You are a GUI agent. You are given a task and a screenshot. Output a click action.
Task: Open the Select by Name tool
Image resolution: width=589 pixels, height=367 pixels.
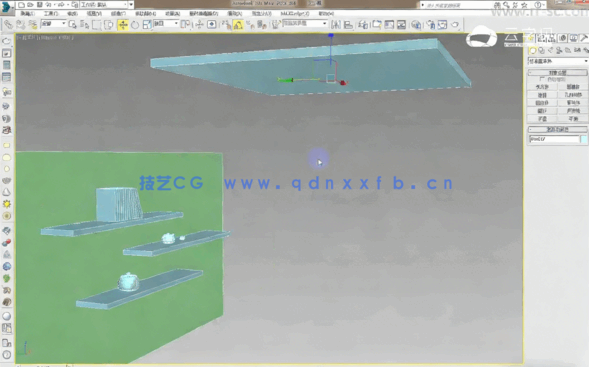coord(85,25)
